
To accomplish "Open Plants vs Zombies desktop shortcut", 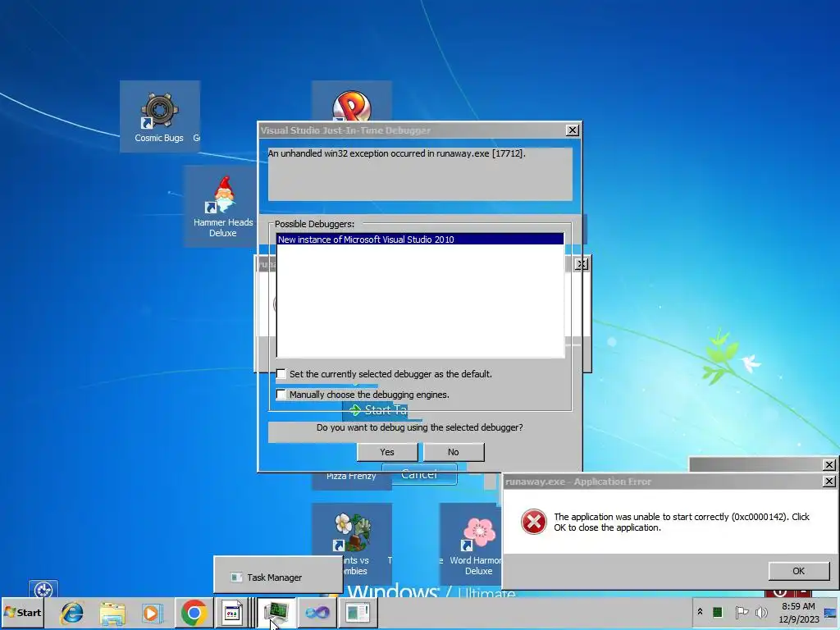I will [x=352, y=545].
